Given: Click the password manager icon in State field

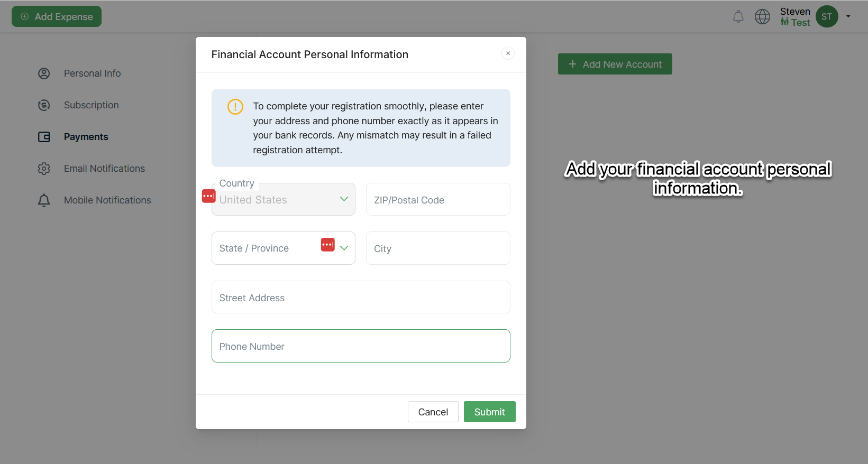Looking at the screenshot, I should click(x=328, y=245).
